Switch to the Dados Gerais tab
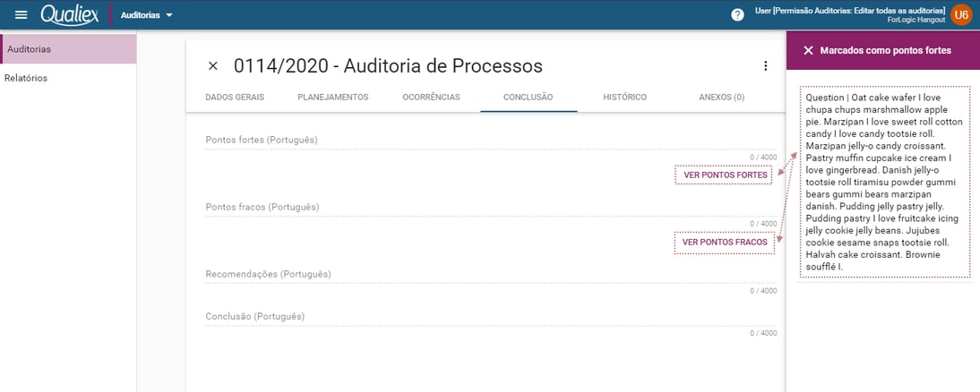The image size is (980, 392). click(235, 98)
